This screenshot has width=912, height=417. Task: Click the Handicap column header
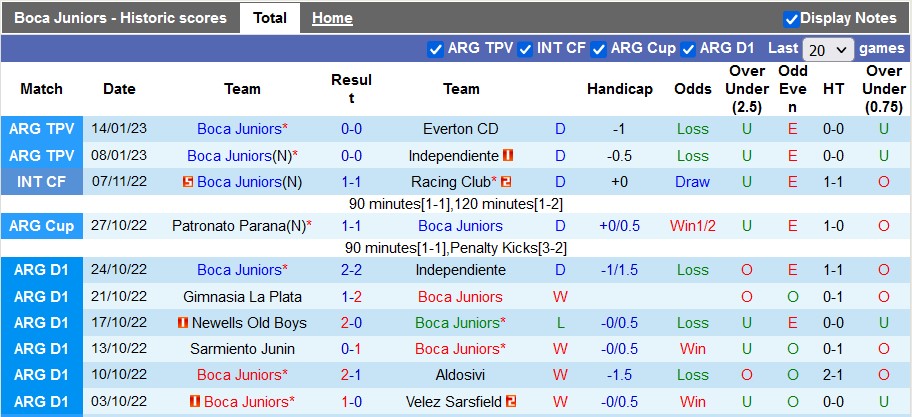619,89
